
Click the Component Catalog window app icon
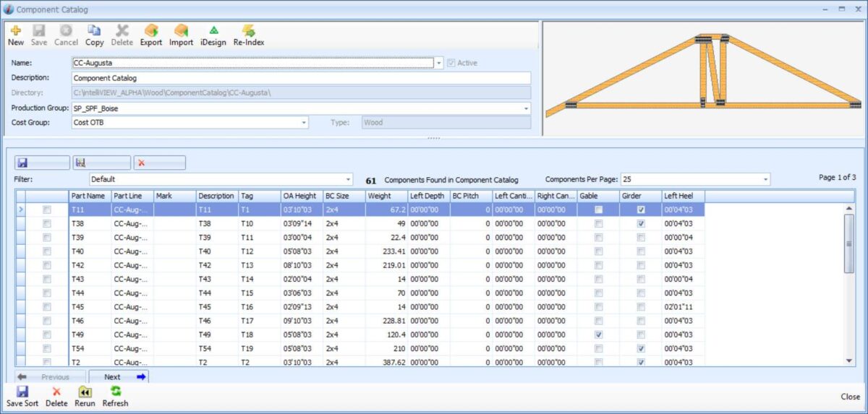coord(8,9)
